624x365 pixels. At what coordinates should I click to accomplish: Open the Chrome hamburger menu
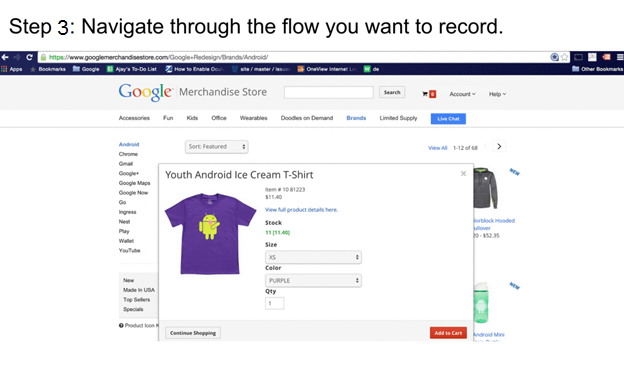point(620,57)
